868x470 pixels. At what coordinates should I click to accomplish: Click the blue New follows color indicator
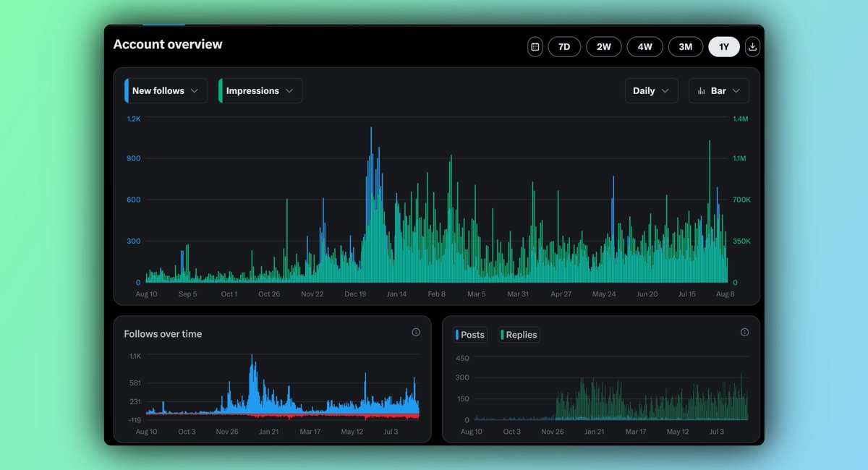[127, 91]
